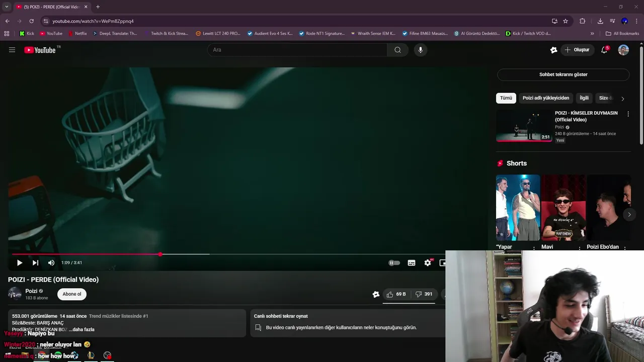Viewport: 644px width, 362px height.
Task: Start voice search with microphone icon
Action: 421,50
